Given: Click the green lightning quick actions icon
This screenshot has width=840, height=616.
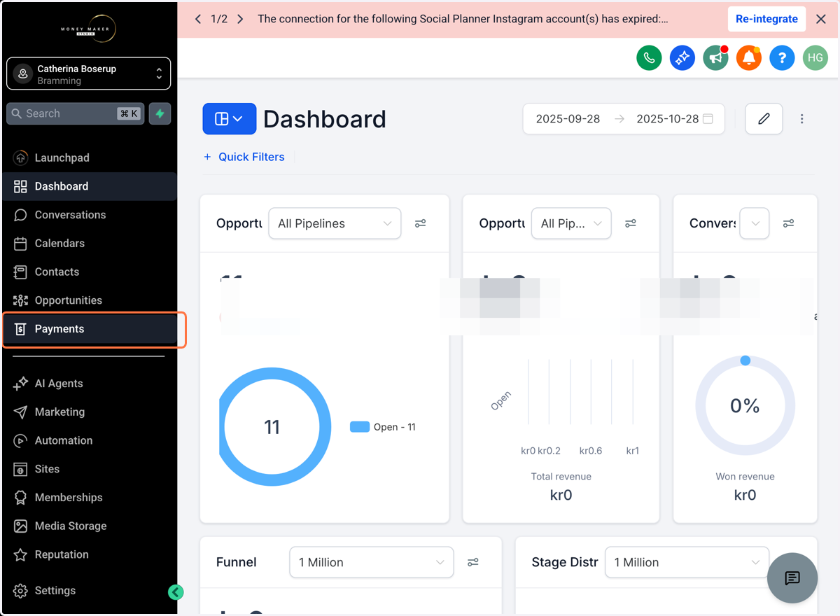Looking at the screenshot, I should click(x=160, y=113).
